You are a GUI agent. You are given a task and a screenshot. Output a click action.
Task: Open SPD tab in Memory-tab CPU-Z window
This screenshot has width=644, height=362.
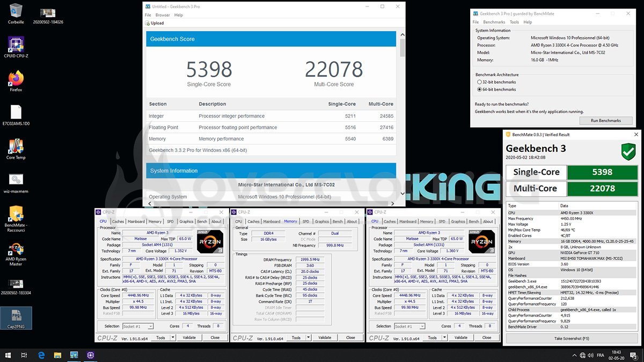[x=305, y=221]
